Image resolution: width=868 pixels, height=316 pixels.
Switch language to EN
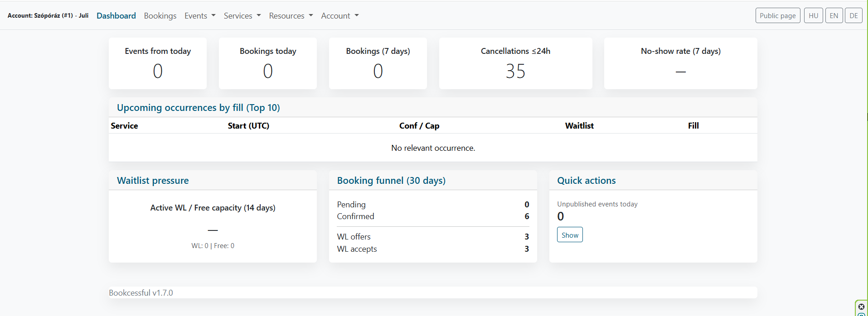pyautogui.click(x=834, y=16)
